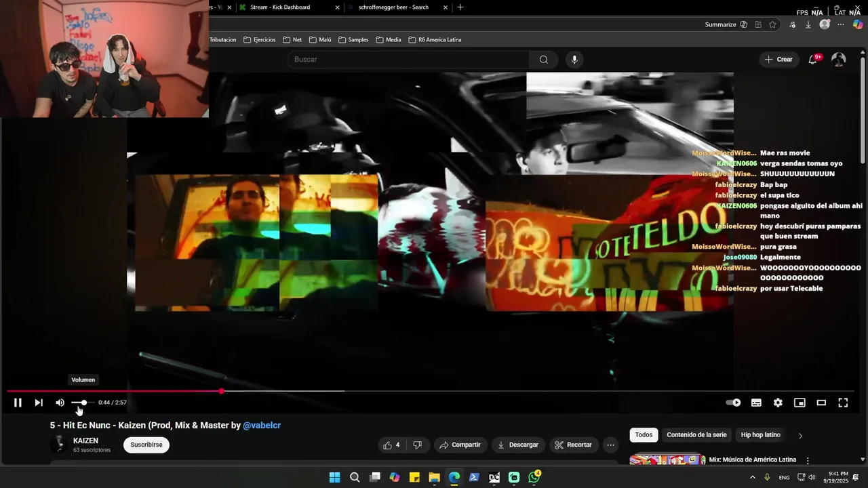Screen dimensions: 868x488
Task: Click the Recortar button
Action: 573,445
